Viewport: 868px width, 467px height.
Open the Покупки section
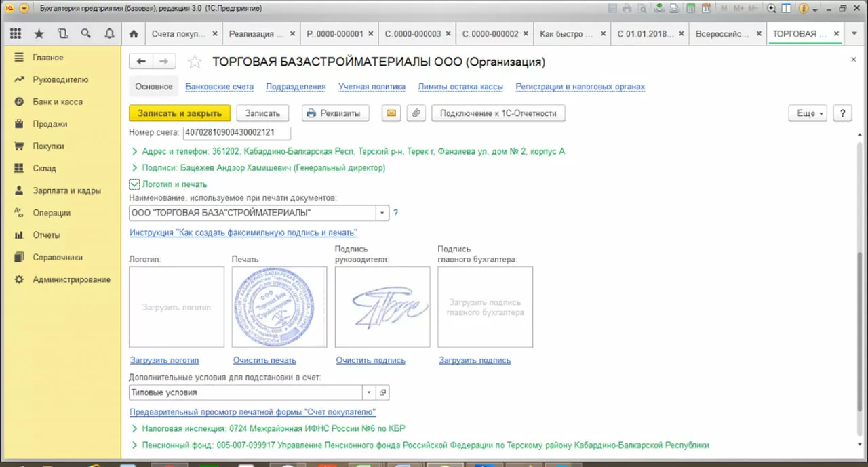(61, 146)
